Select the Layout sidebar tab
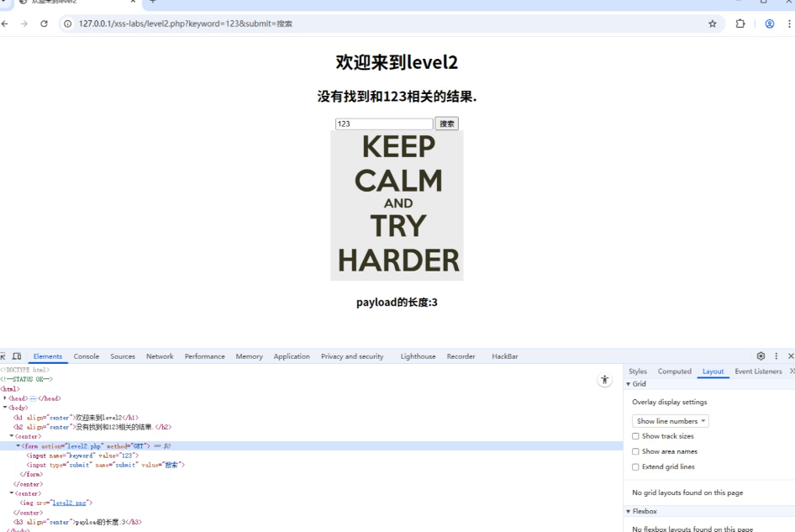Screen dimensions: 795x532 [x=713, y=371]
